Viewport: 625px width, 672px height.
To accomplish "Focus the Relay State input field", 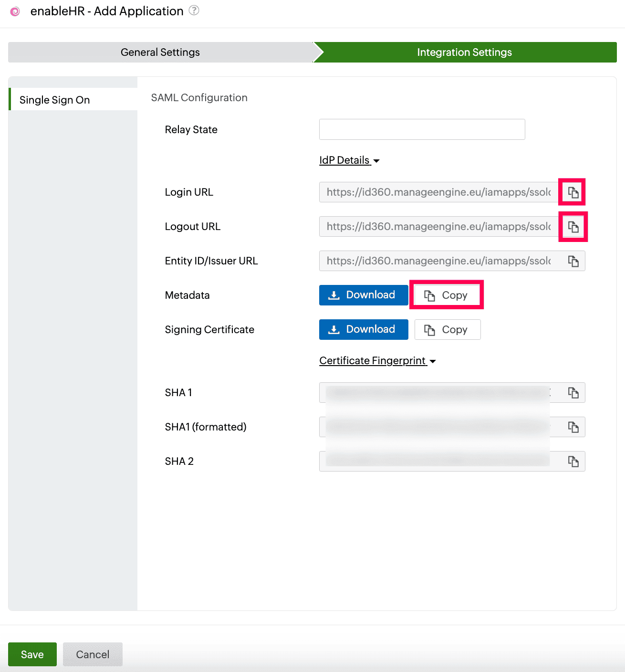I will point(422,129).
